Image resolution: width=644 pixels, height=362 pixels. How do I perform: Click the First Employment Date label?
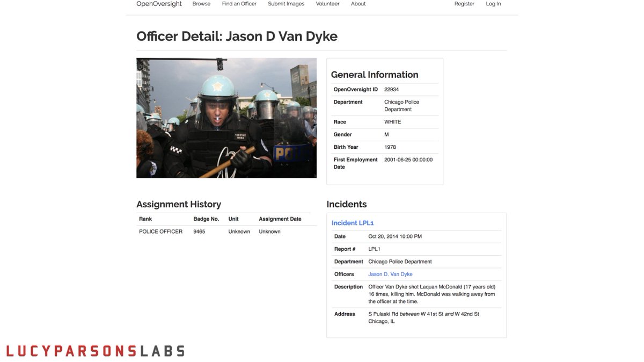point(356,163)
